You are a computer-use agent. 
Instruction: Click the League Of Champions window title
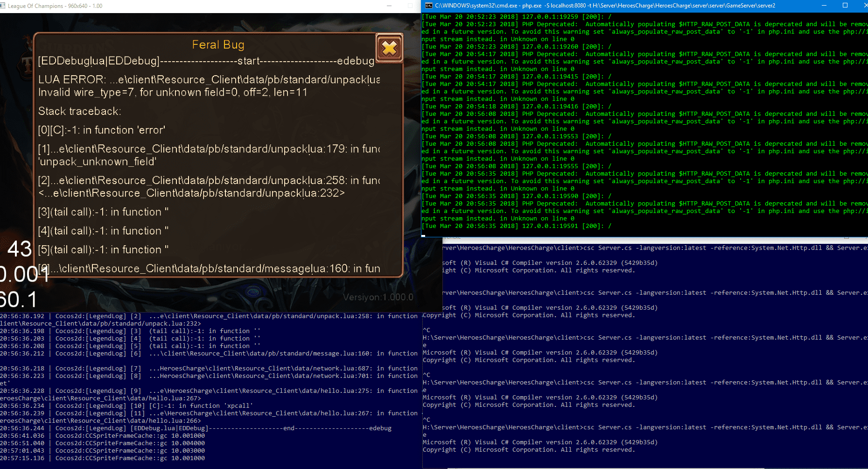click(55, 6)
